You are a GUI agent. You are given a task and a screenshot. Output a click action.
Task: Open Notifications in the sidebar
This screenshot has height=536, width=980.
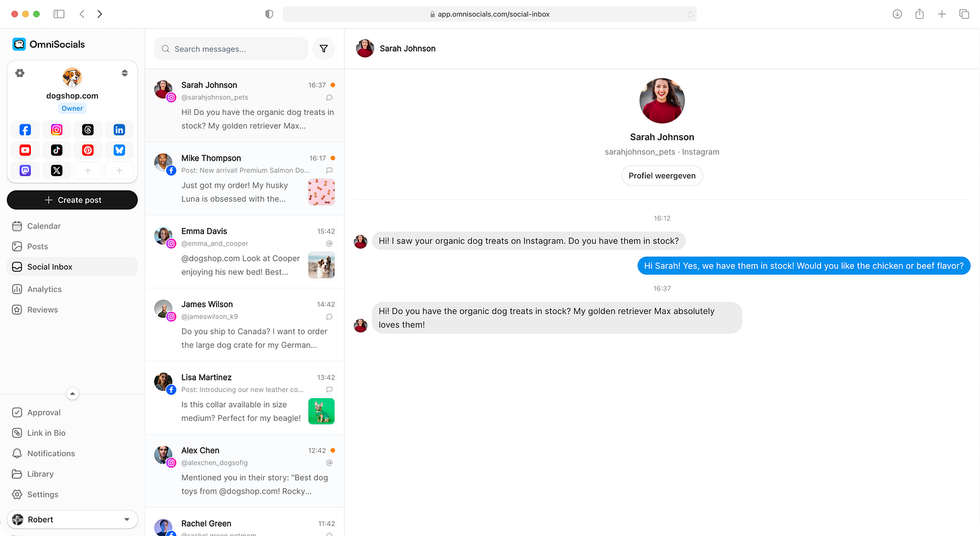point(72,453)
